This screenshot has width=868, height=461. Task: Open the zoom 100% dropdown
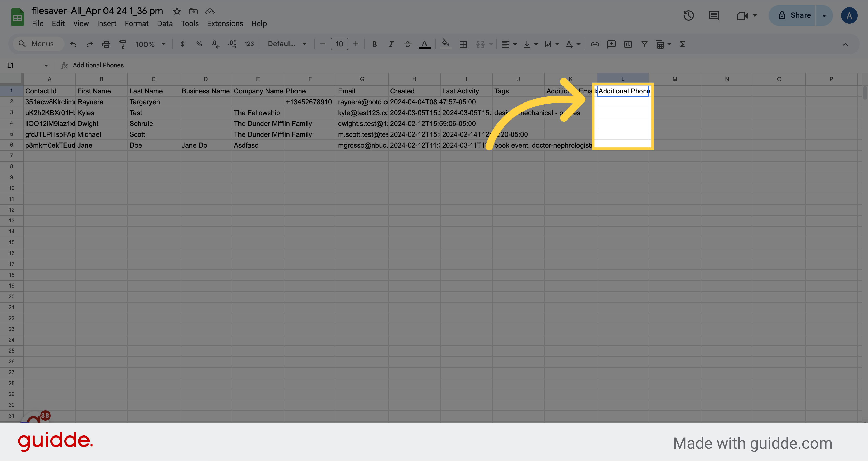151,44
